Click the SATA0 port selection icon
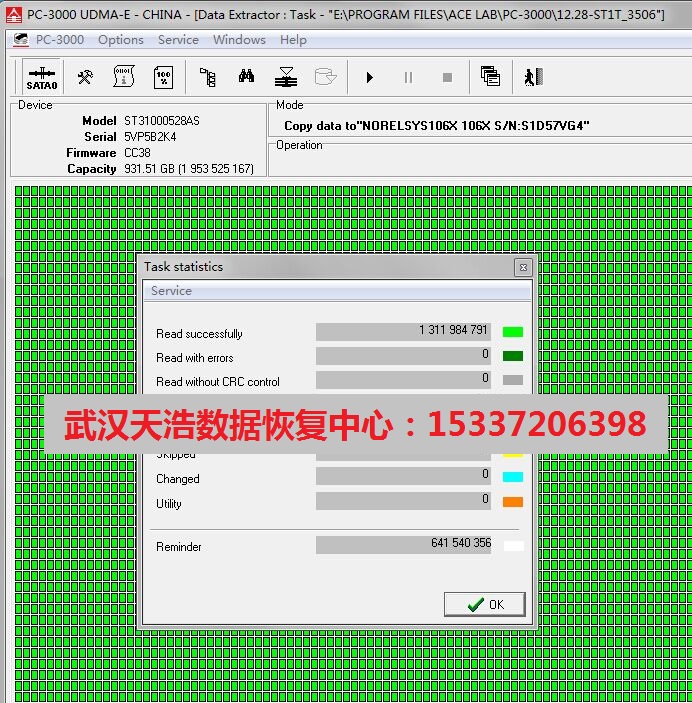 (42, 77)
